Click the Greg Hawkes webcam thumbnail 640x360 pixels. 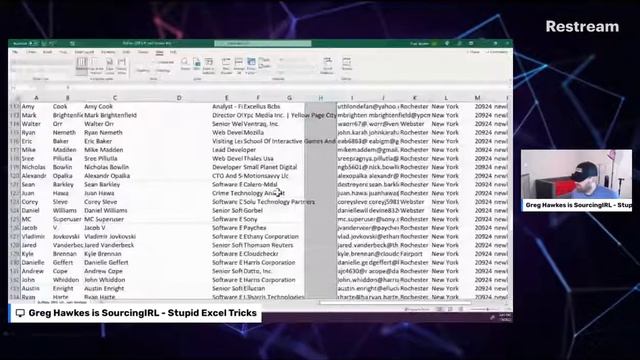pyautogui.click(x=576, y=180)
